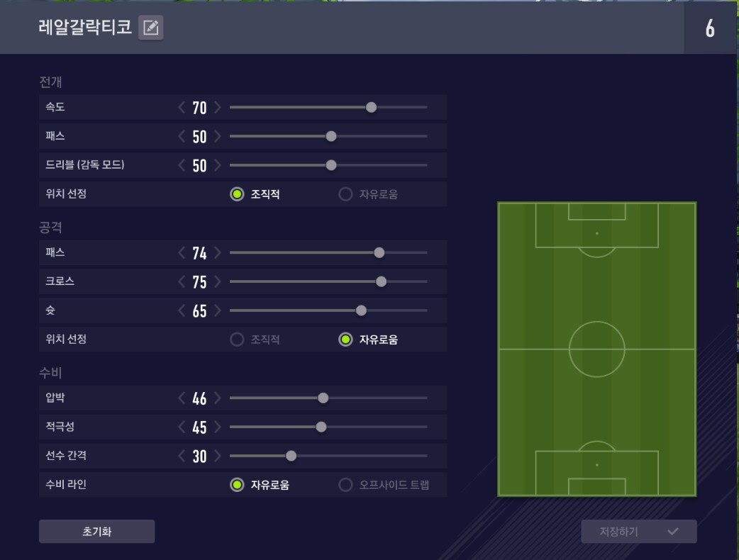Click the edit icon beside 레알갈락티코
The height and width of the screenshot is (560, 739).
click(150, 28)
